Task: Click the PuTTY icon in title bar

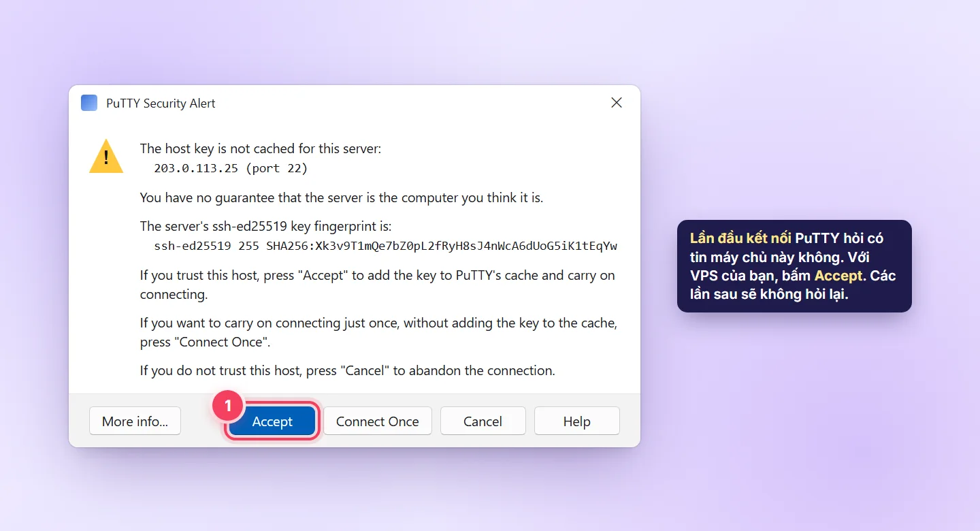Action: pyautogui.click(x=89, y=103)
